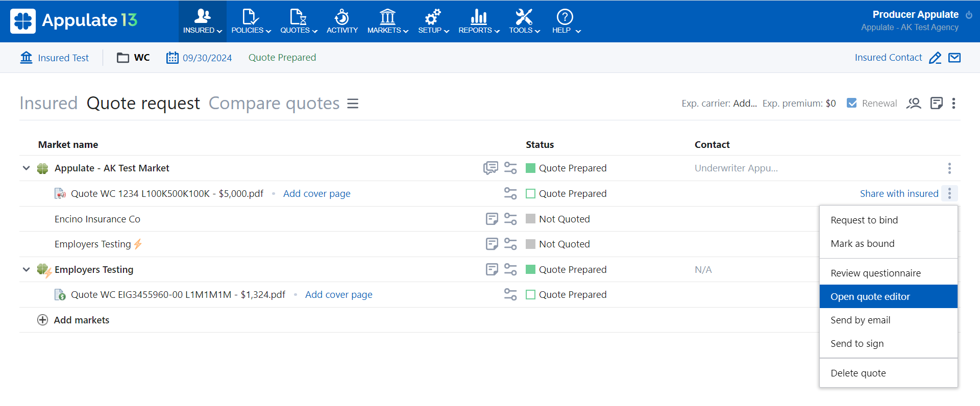
Task: Click the calendar icon next to 09/30/2024
Action: click(172, 58)
